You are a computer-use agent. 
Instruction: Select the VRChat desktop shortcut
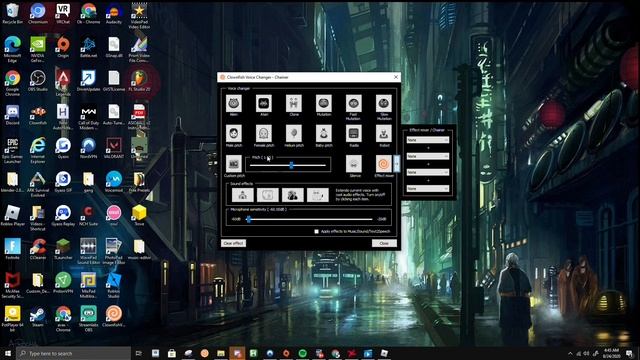63,13
